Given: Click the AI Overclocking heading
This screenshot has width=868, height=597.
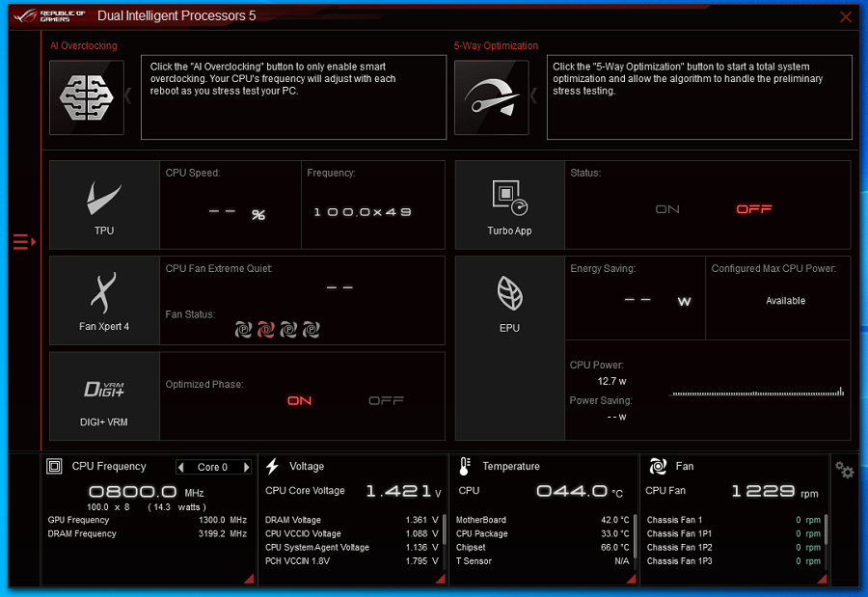Looking at the screenshot, I should click(x=84, y=46).
